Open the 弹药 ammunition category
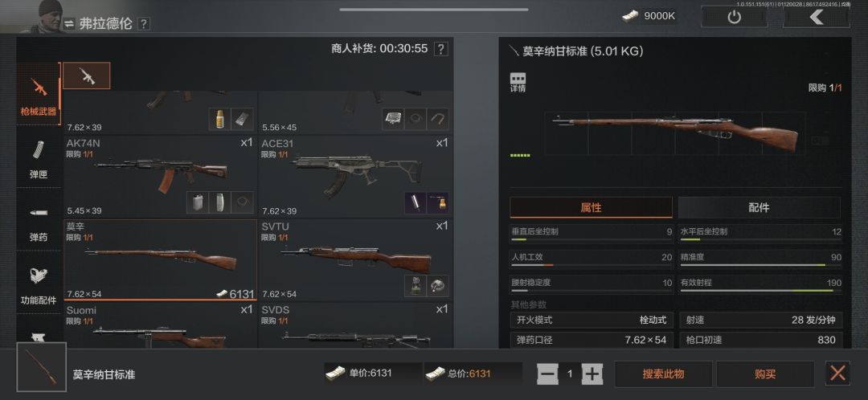 click(39, 219)
